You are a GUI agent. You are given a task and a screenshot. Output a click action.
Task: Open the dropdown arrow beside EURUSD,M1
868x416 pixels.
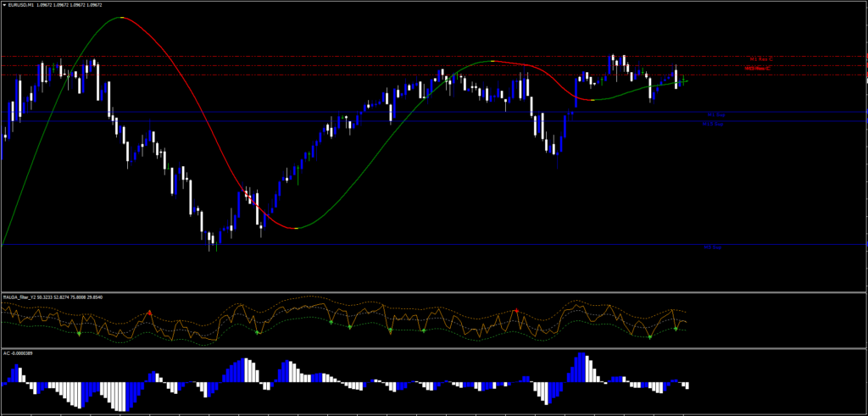[5, 4]
